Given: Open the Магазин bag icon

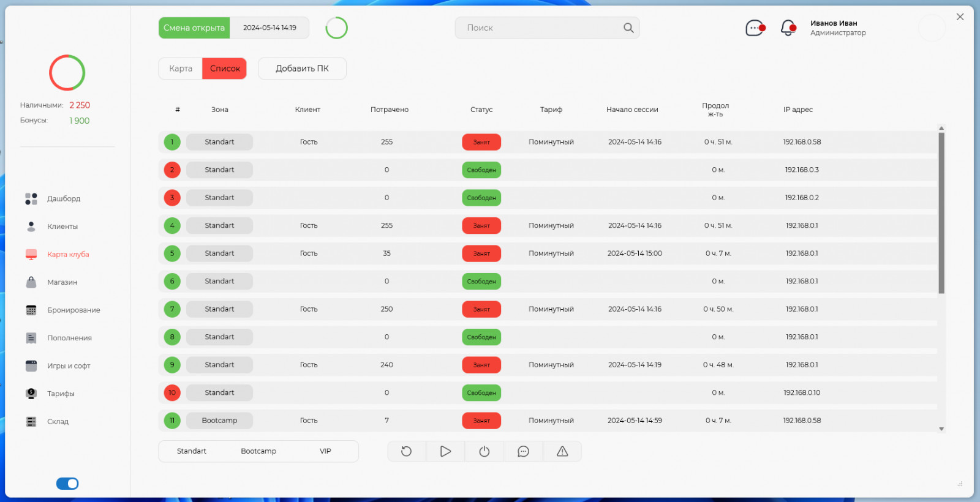Looking at the screenshot, I should [x=31, y=282].
